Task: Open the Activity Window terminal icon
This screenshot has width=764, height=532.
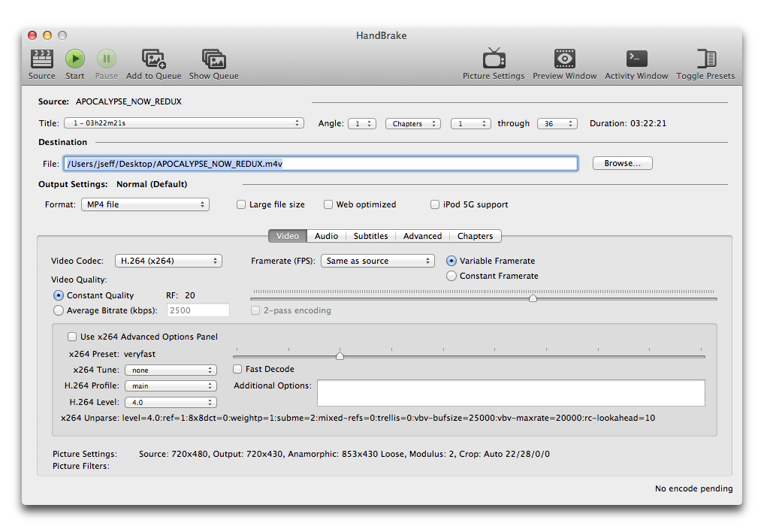Action: coord(637,59)
